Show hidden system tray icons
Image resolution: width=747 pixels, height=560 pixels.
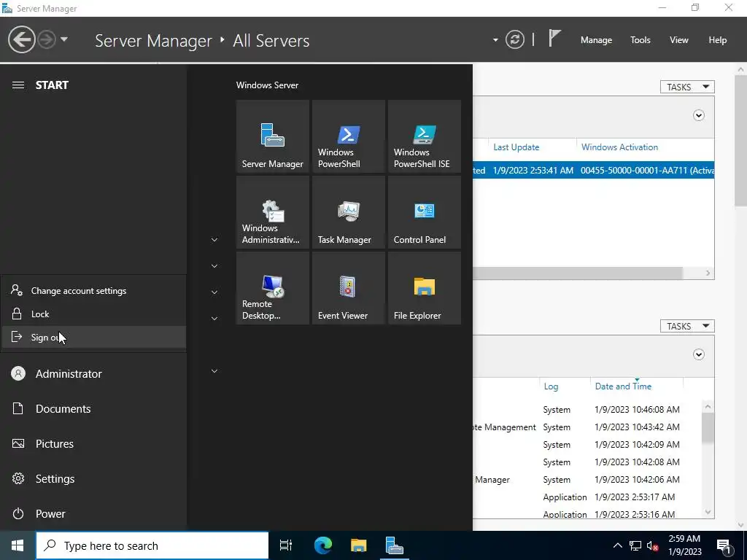pyautogui.click(x=617, y=545)
